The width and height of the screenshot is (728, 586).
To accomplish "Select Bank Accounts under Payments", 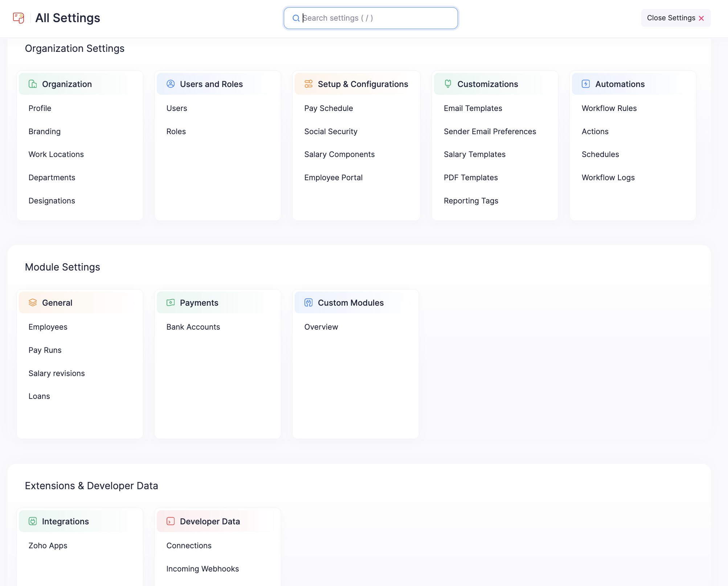I will pyautogui.click(x=193, y=327).
